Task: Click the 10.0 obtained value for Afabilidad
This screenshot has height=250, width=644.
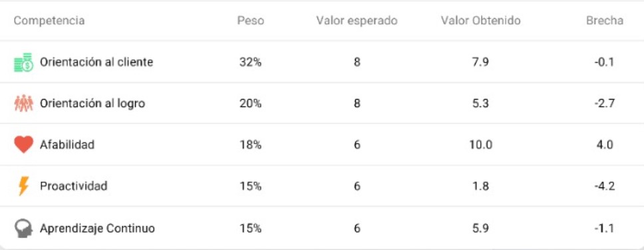Action: (480, 145)
